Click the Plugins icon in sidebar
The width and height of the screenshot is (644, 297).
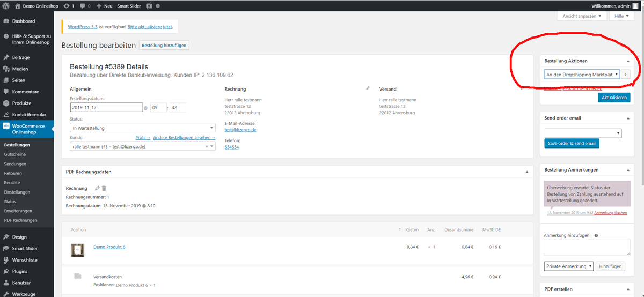pyautogui.click(x=6, y=271)
